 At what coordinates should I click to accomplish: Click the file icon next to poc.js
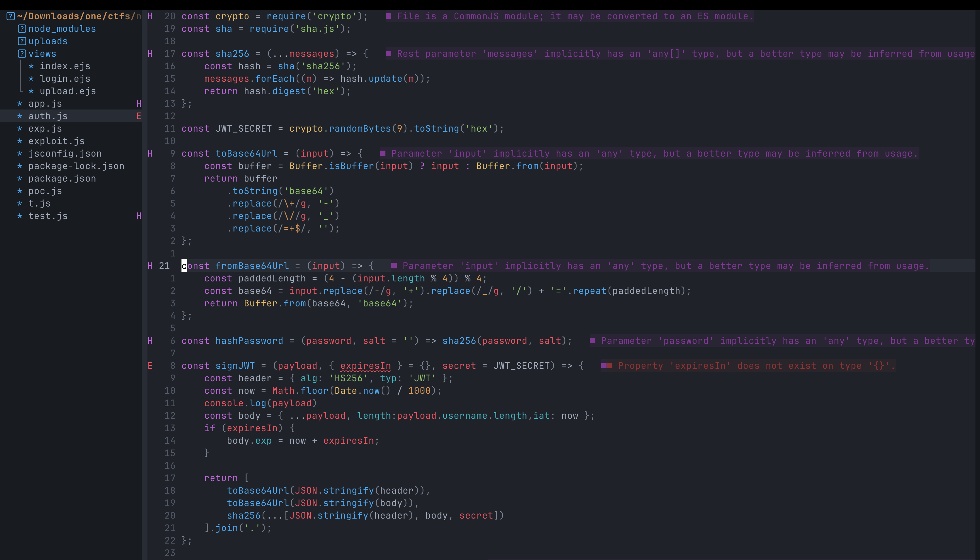pos(20,191)
